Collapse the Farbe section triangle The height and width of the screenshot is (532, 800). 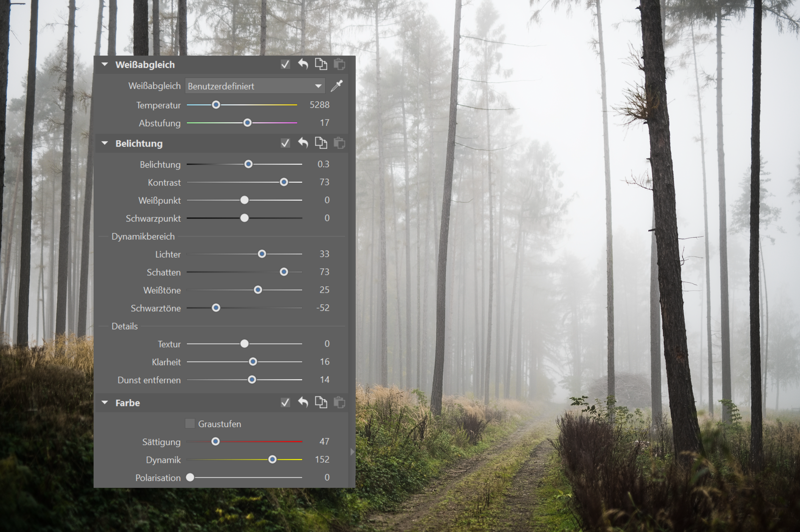coord(105,403)
